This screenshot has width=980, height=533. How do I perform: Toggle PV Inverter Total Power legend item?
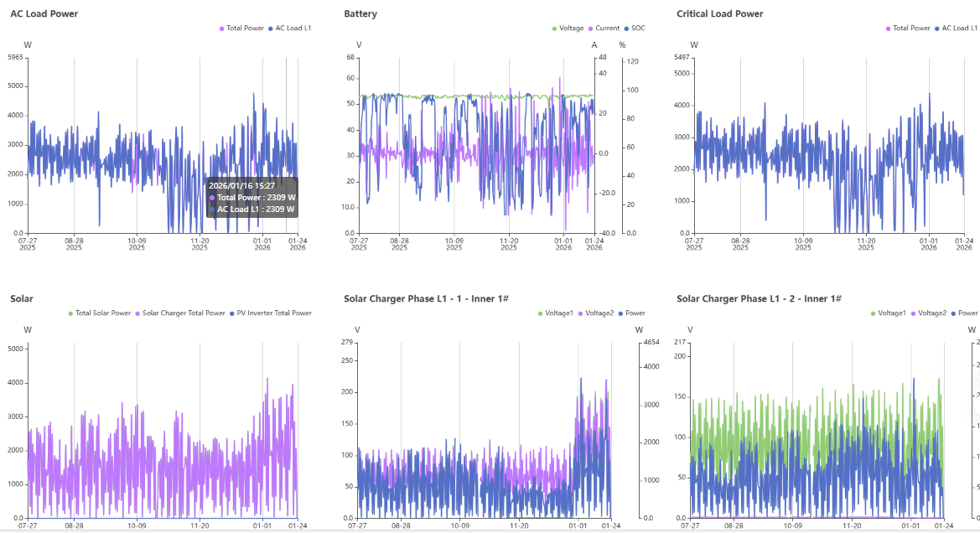point(272,313)
